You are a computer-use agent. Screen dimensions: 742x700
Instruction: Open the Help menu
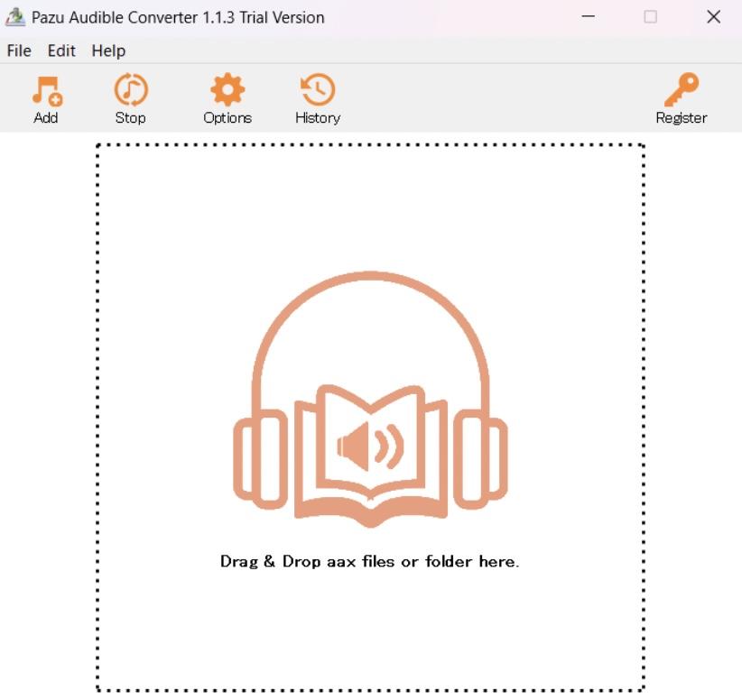tap(108, 51)
